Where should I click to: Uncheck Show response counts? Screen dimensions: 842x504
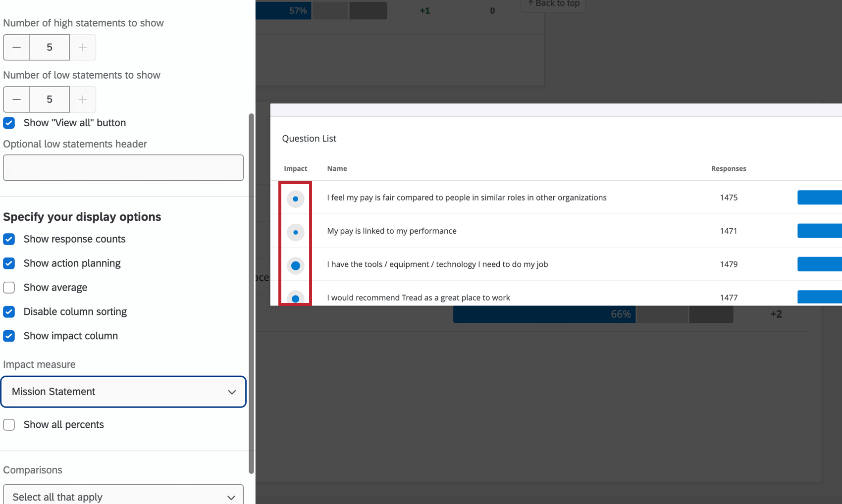[x=9, y=239]
